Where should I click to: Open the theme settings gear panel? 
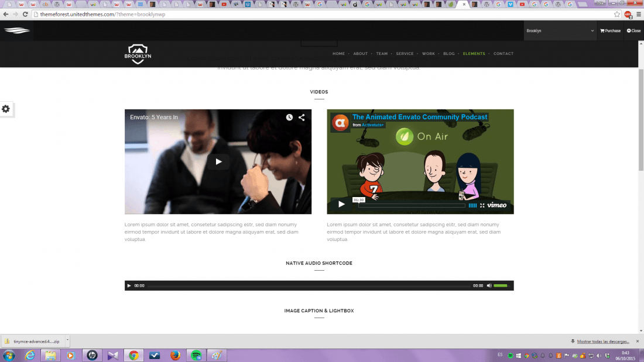(6, 109)
